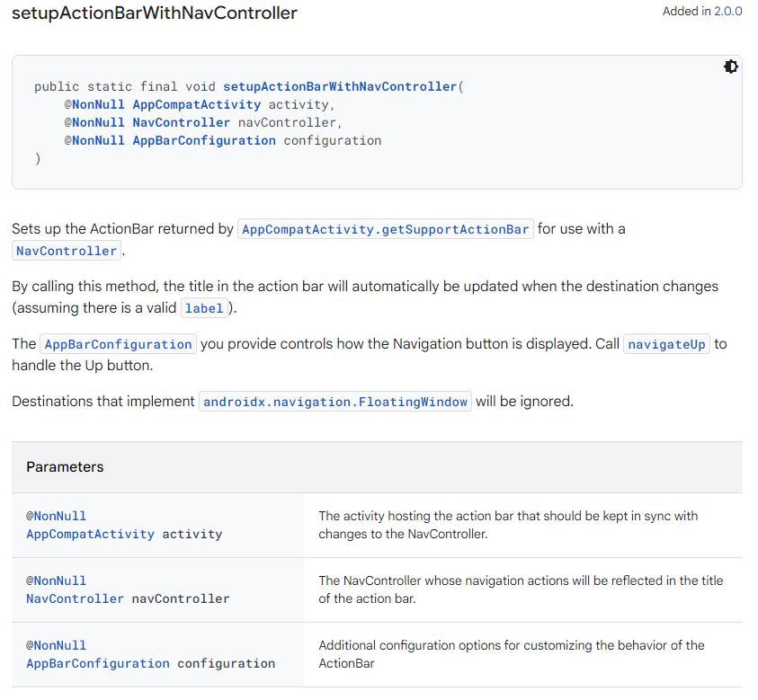
Task: Open the label code link
Action: click(x=204, y=308)
